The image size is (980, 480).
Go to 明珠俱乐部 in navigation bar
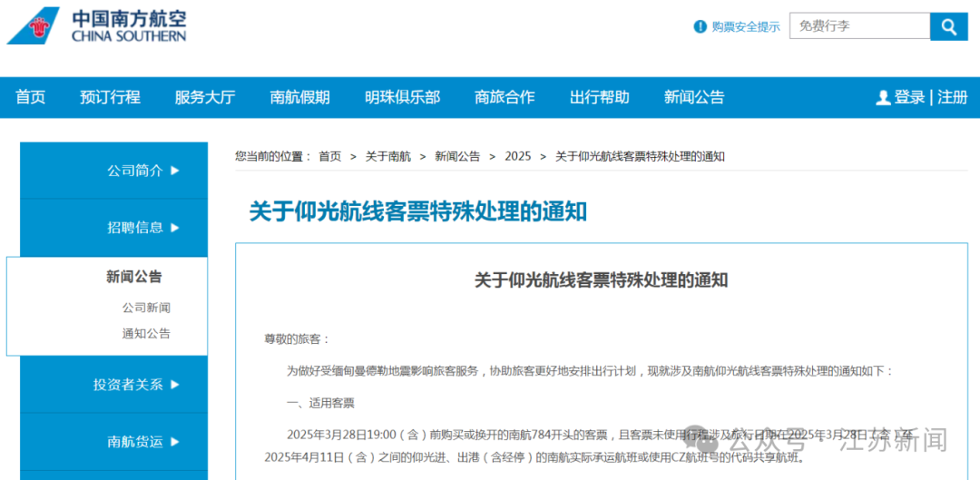402,97
